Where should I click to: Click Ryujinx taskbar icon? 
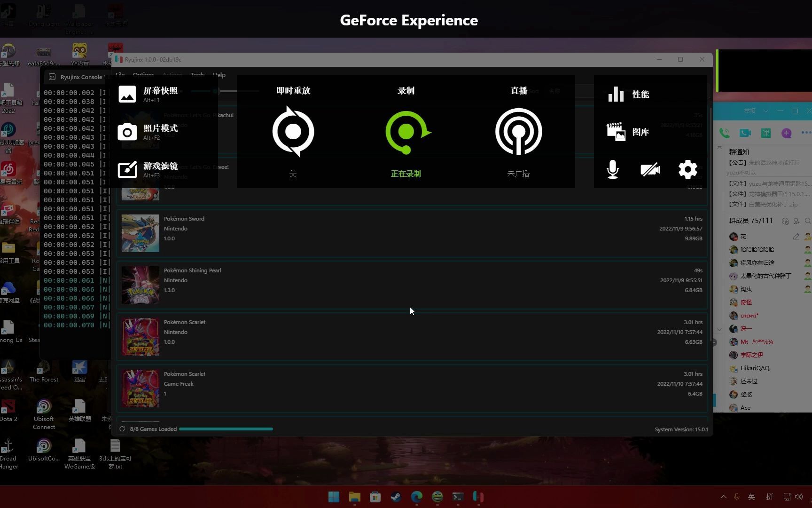point(478,497)
